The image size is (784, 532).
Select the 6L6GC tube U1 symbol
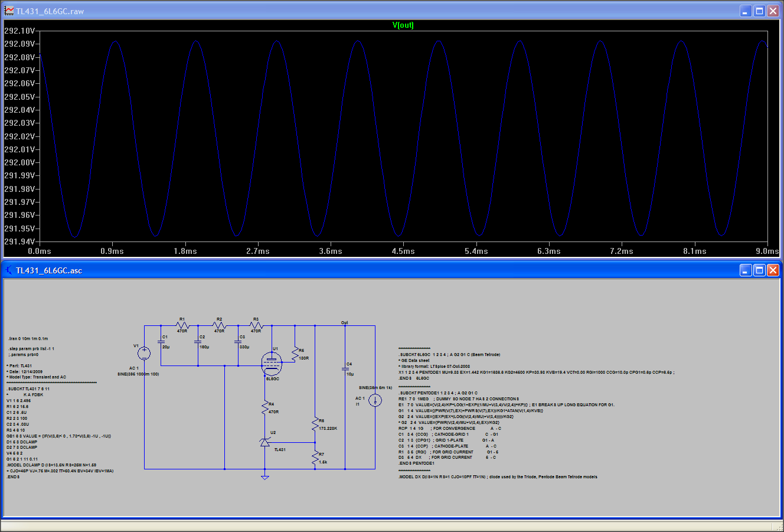pyautogui.click(x=271, y=364)
